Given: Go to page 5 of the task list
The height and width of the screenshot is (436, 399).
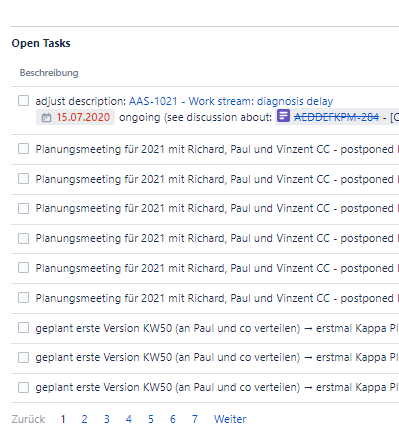Looking at the screenshot, I should (x=151, y=419).
